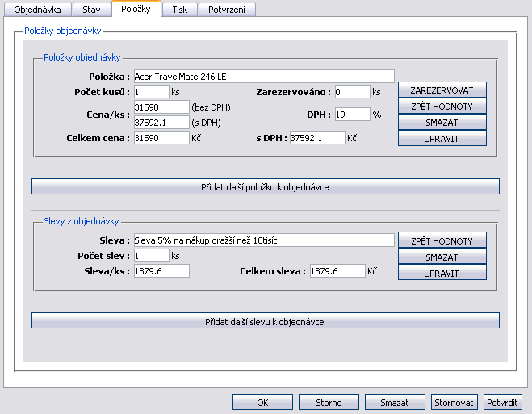This screenshot has height=414, width=532.
Task: Click the Potvrdit button
Action: pyautogui.click(x=502, y=403)
